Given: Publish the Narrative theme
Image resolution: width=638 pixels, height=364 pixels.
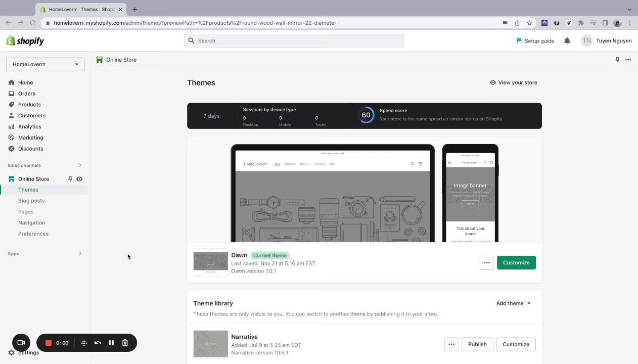Looking at the screenshot, I should (477, 344).
